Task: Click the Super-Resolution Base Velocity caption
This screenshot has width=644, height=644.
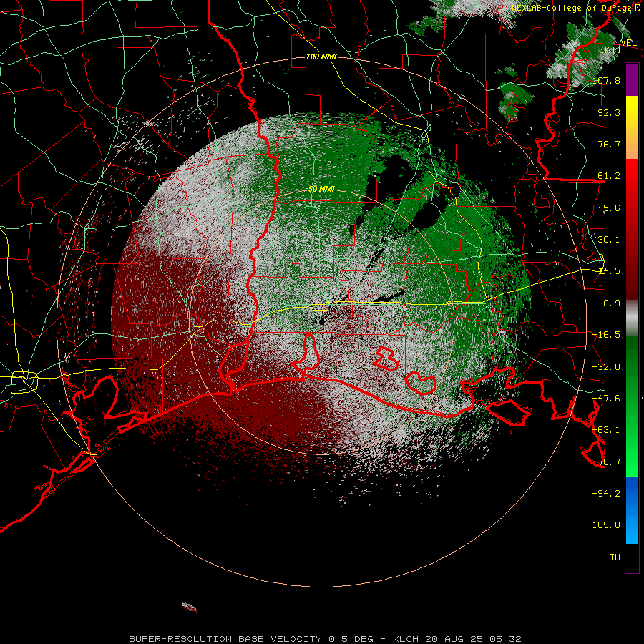Action: 326,639
